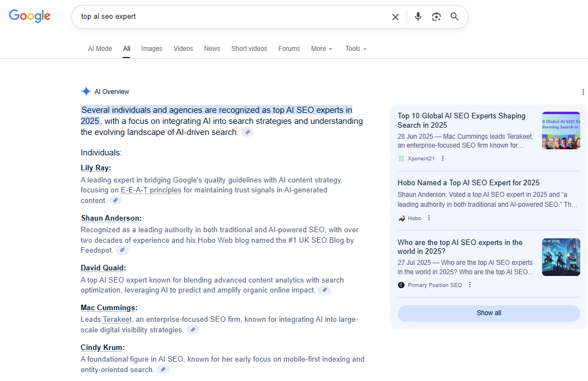
Task: Click the Primary Position SEO favicon
Action: pos(401,285)
